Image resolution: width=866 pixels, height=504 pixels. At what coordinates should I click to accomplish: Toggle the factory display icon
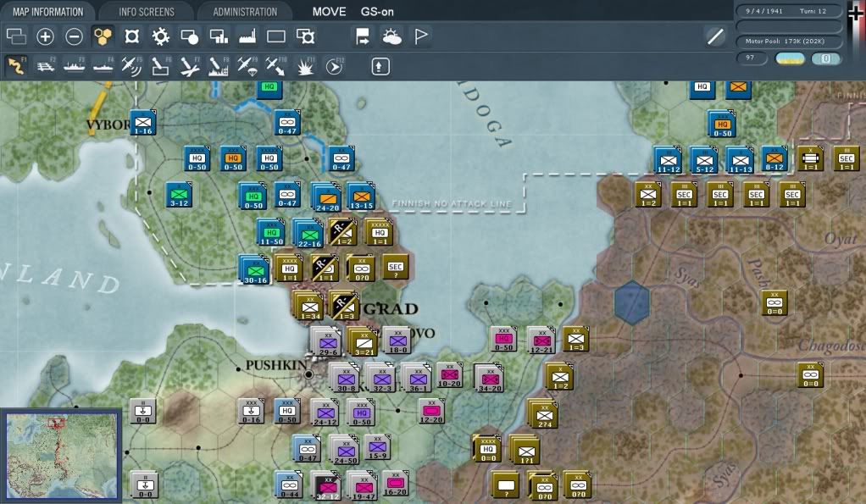(247, 36)
